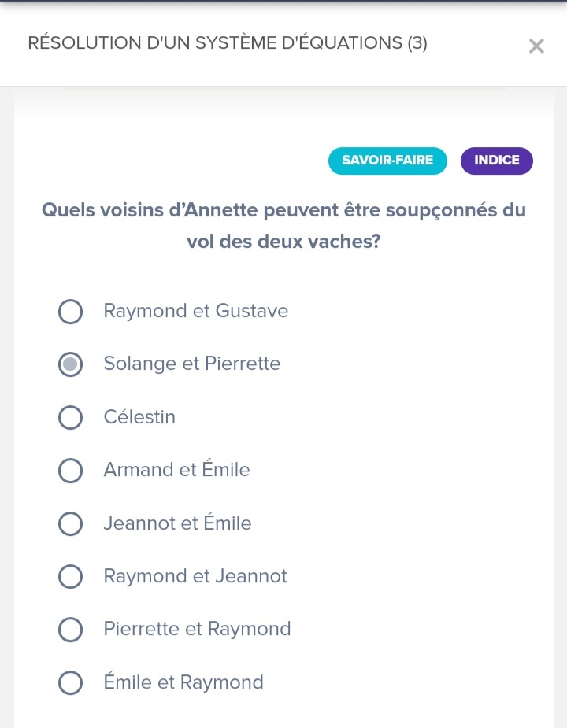Select the Solange et Pierrette radio button
The height and width of the screenshot is (728, 567).
71,364
